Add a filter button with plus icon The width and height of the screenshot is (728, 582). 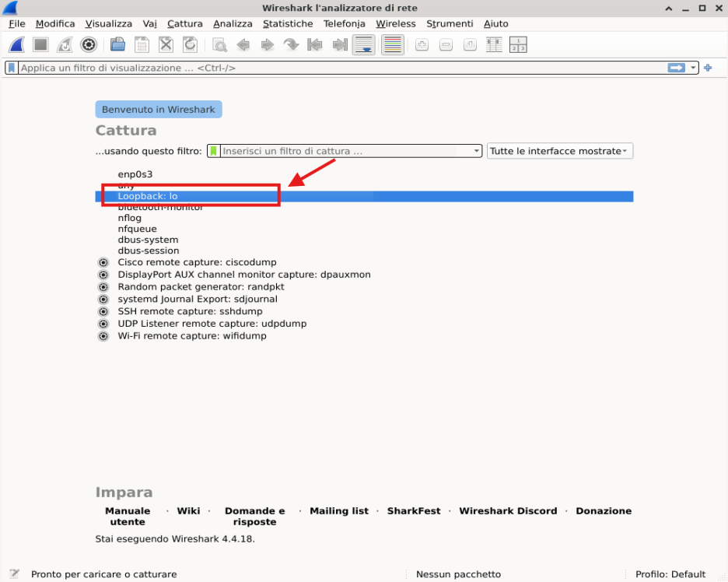(708, 68)
